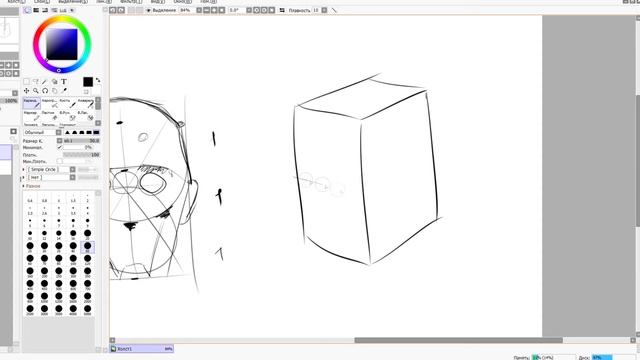Show the color wheel panel
Screen dimensions: 640x360
pyautogui.click(x=27, y=10)
